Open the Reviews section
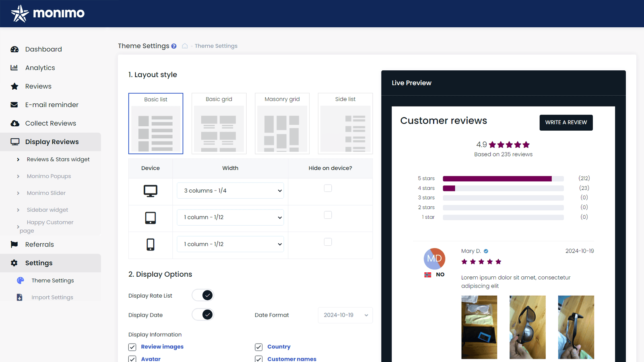The height and width of the screenshot is (362, 644). coord(38,86)
